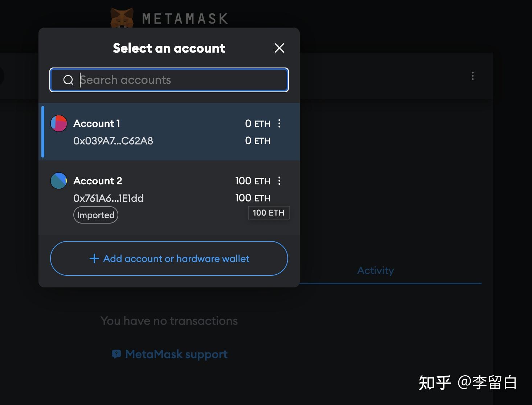532x405 pixels.
Task: Click the MetaMask support chat icon
Action: tap(116, 354)
